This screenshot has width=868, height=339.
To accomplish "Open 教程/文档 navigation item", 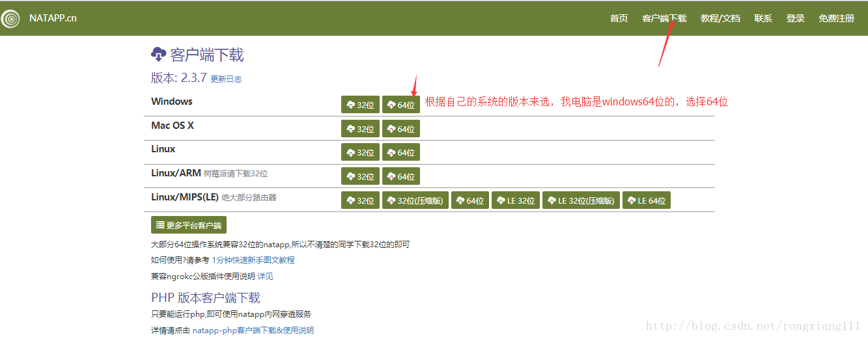I will (720, 18).
